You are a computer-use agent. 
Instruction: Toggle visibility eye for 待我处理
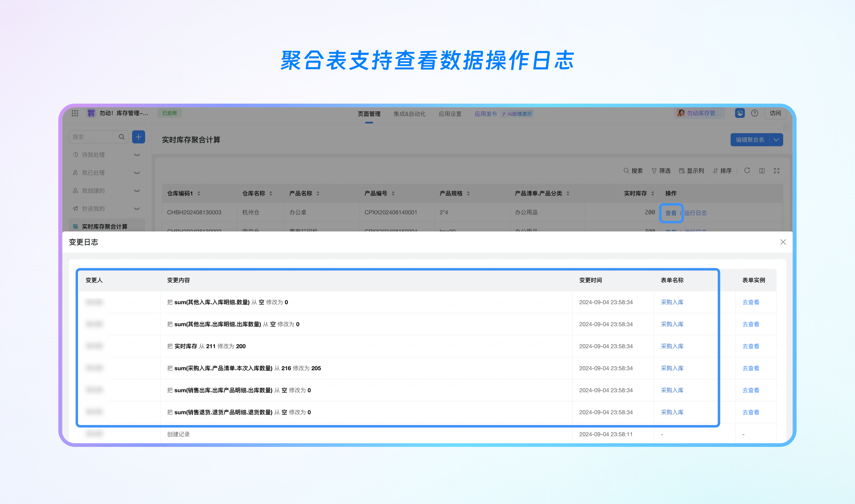tap(137, 155)
